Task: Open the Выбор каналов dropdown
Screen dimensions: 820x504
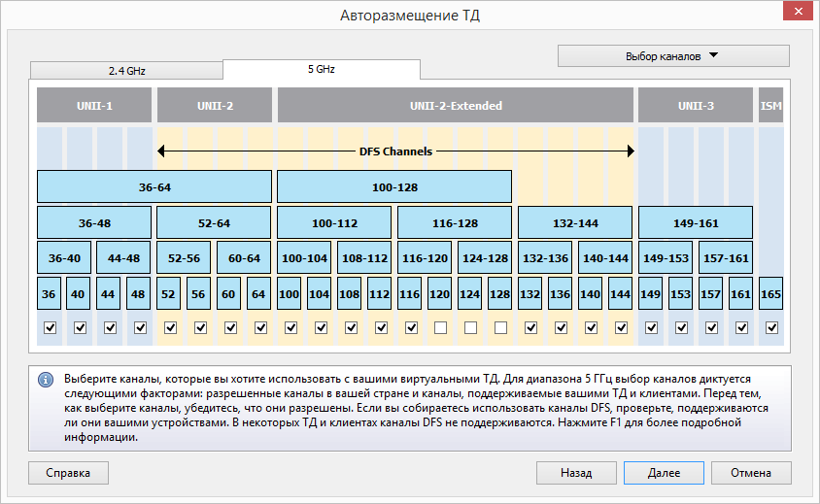Action: (x=673, y=56)
